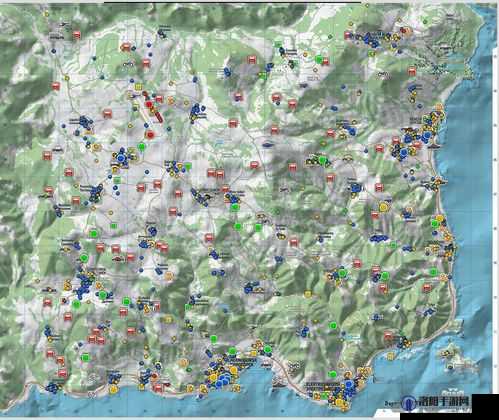Select the large yellow circle marker in the eastern hills

point(384,207)
